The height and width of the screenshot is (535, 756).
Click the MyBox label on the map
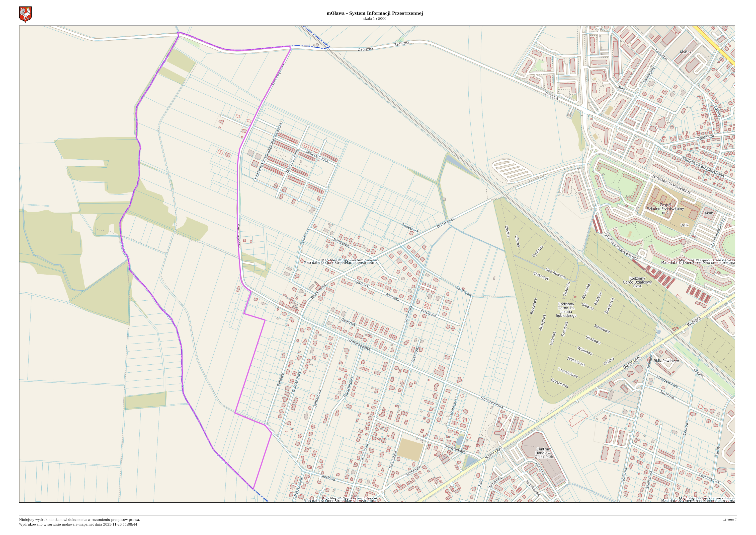click(686, 52)
